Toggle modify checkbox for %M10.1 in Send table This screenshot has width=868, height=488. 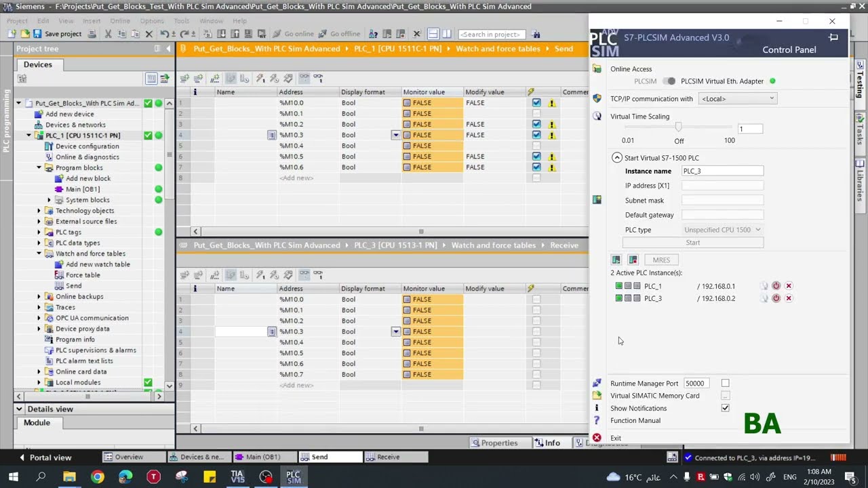pyautogui.click(x=536, y=114)
